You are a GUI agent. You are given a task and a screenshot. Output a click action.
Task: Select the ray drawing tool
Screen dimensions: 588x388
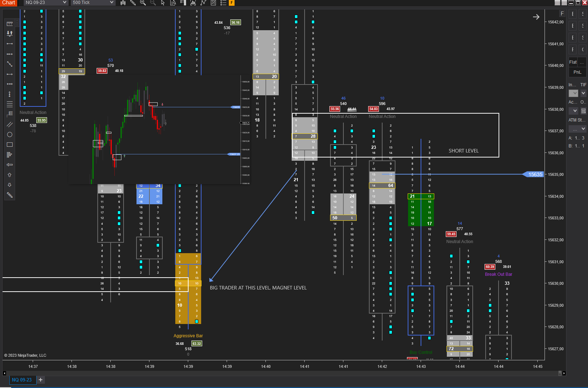click(10, 54)
